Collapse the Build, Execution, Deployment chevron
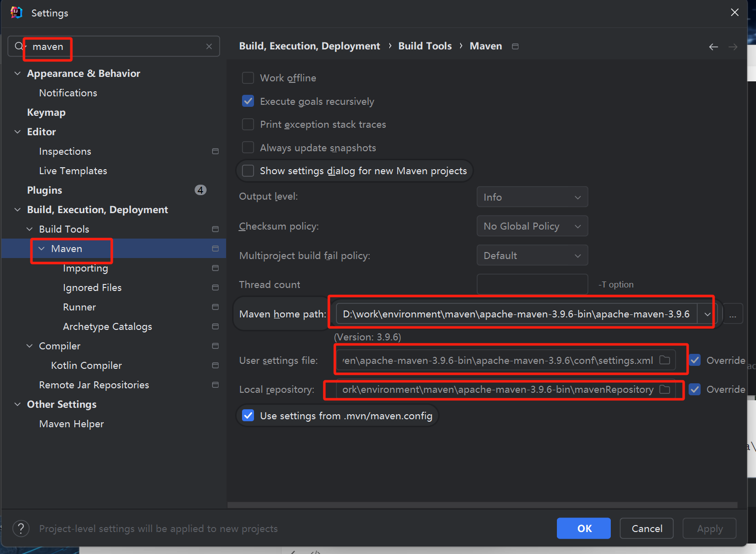 pyautogui.click(x=17, y=210)
